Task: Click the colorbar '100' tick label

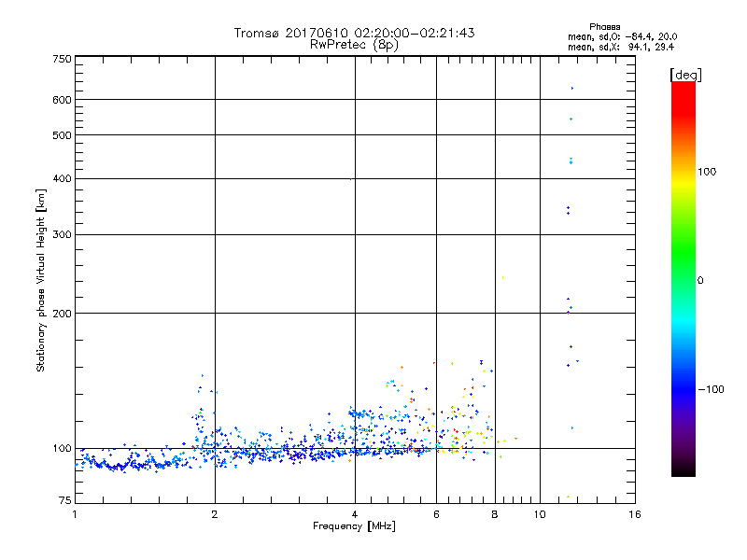Action: click(x=707, y=172)
